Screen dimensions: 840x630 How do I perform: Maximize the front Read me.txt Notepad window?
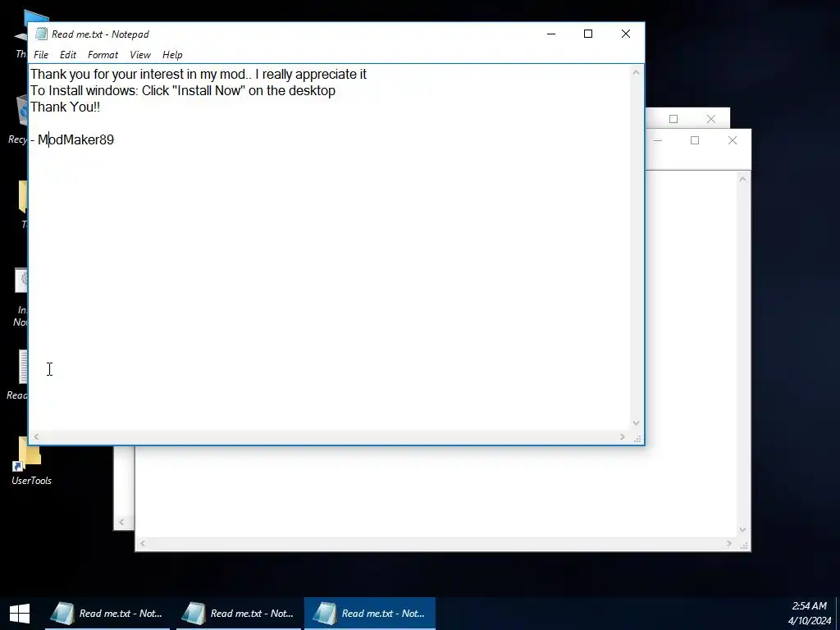tap(587, 34)
